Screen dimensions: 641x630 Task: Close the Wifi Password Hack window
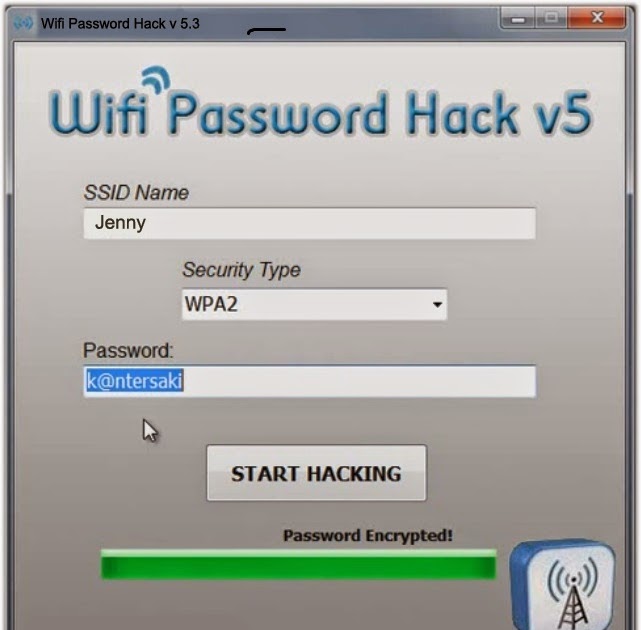597,18
